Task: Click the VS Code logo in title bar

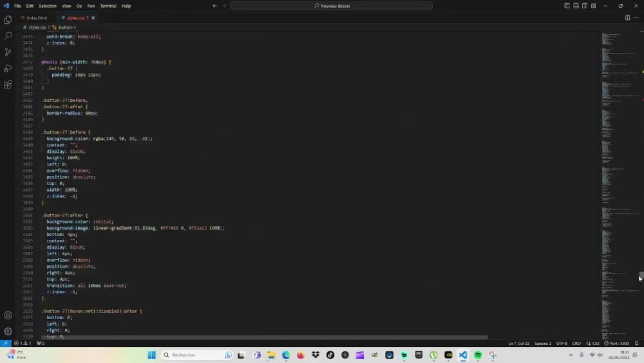Action: point(6,6)
